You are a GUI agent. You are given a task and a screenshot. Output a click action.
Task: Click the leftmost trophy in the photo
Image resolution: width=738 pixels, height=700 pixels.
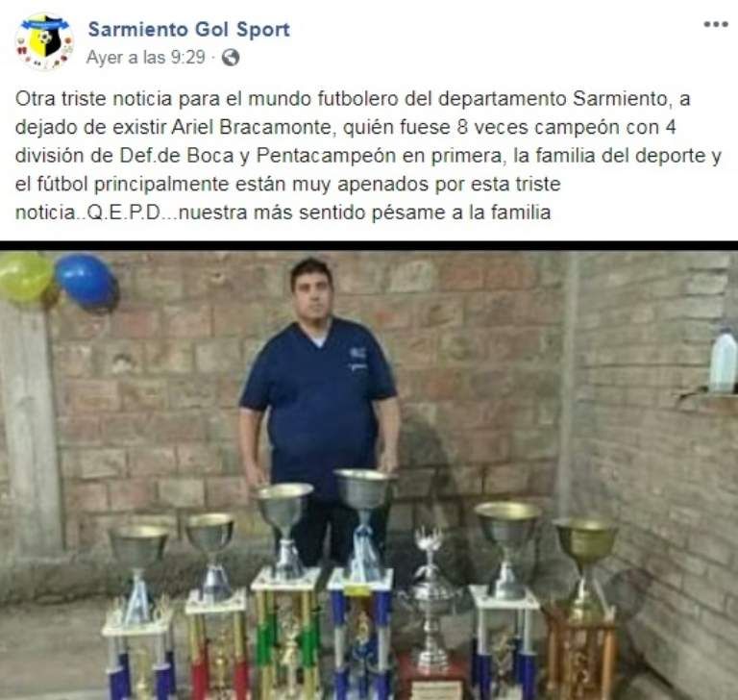(x=138, y=612)
